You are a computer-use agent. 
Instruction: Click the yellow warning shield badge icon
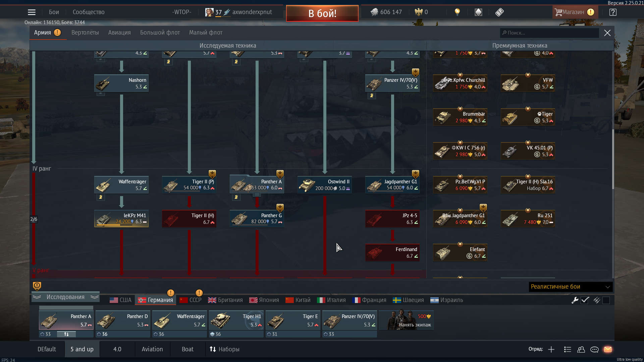click(x=37, y=286)
